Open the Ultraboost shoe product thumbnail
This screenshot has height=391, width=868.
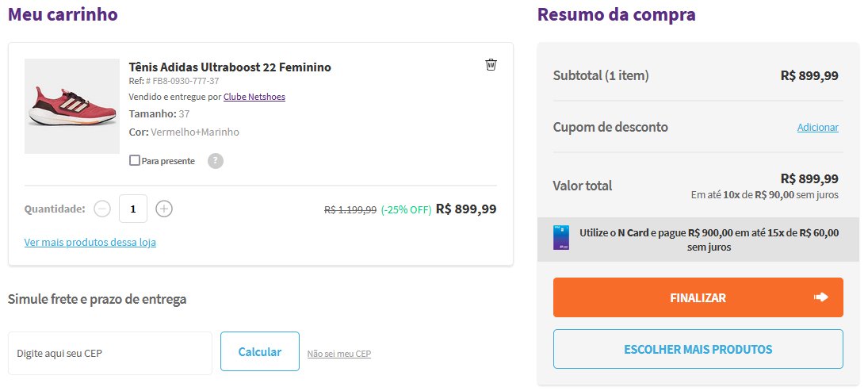tap(72, 105)
